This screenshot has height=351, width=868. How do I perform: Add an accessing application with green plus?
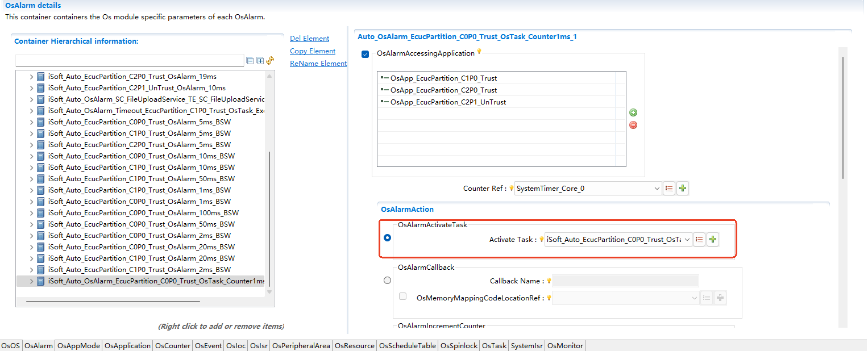tap(633, 113)
